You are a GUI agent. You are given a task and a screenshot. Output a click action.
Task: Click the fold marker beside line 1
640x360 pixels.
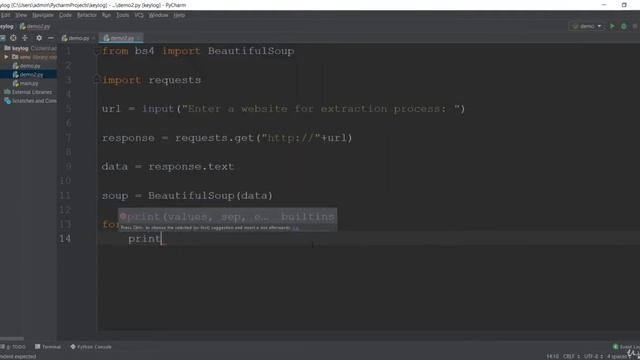coord(97,51)
